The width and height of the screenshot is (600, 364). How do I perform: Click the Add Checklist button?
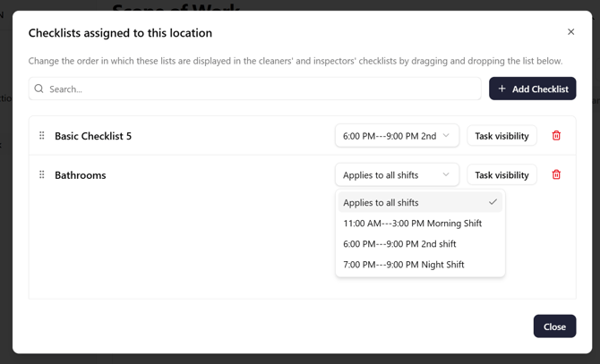click(532, 89)
